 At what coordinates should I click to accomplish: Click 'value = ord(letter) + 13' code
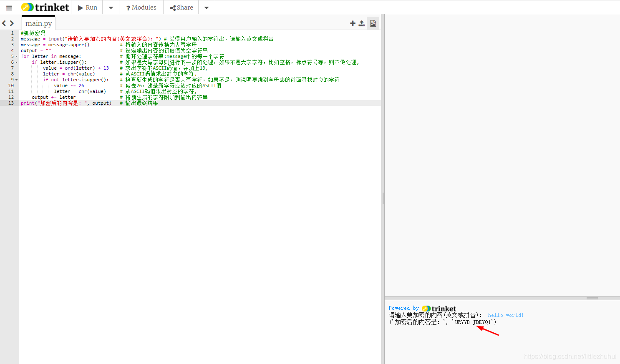tap(76, 68)
